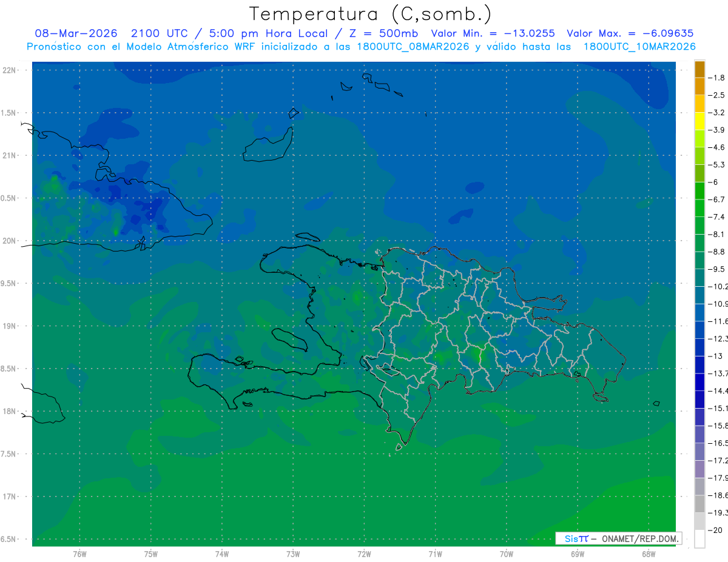This screenshot has height=562, width=728.
Task: Pick the light gray swatch between -19.3 and -20
Action: (x=699, y=521)
